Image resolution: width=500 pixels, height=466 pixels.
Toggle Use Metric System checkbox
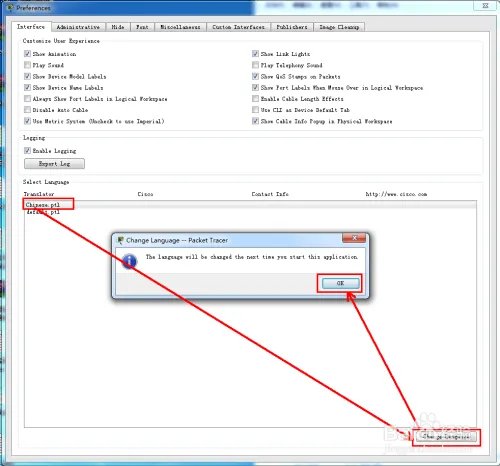[27, 121]
